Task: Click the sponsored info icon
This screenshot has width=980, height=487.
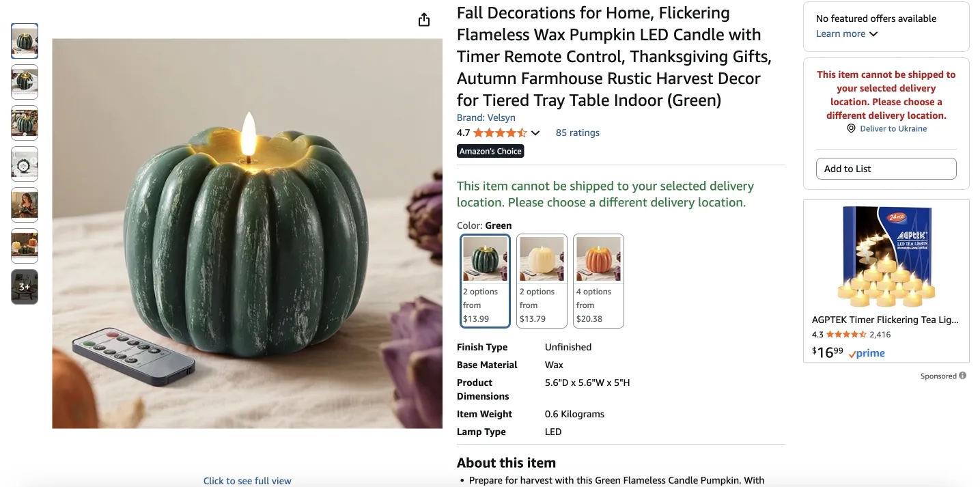Action: click(x=962, y=376)
